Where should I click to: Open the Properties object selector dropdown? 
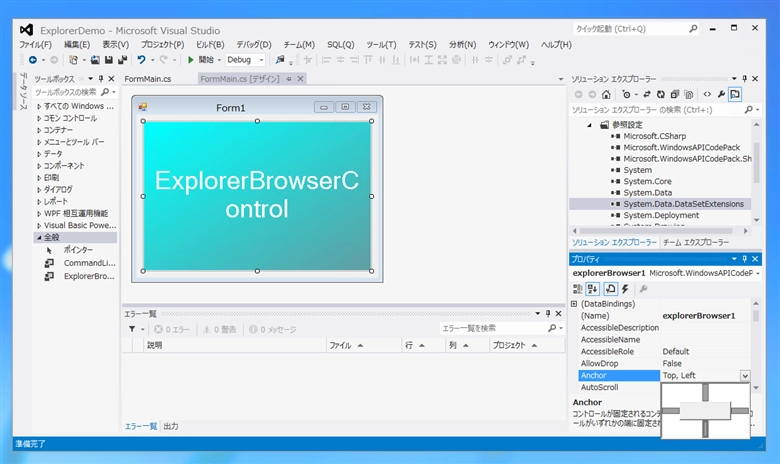[758, 273]
